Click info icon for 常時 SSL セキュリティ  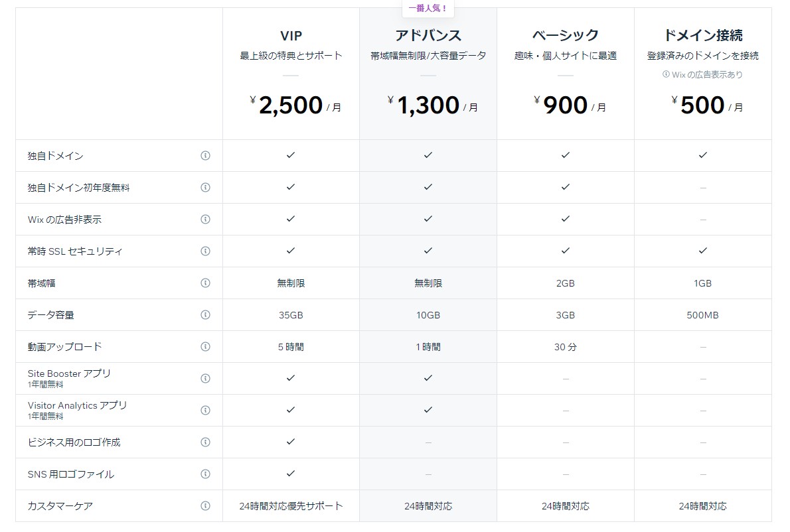(x=205, y=251)
